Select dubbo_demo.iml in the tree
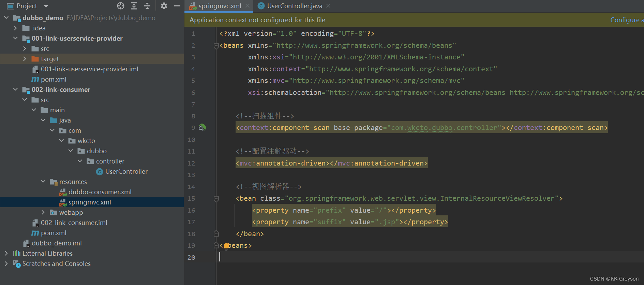 click(x=57, y=243)
